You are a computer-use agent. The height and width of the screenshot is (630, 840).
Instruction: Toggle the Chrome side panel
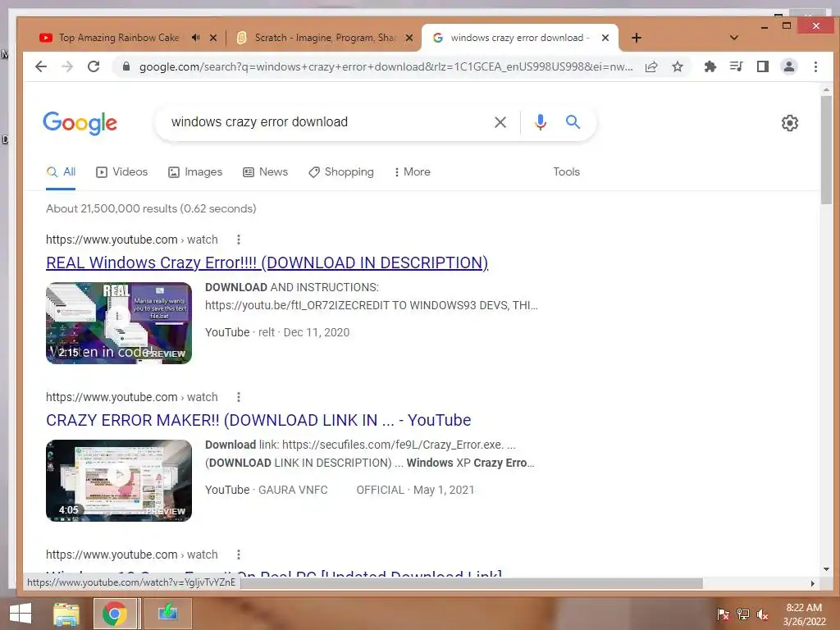click(x=763, y=66)
